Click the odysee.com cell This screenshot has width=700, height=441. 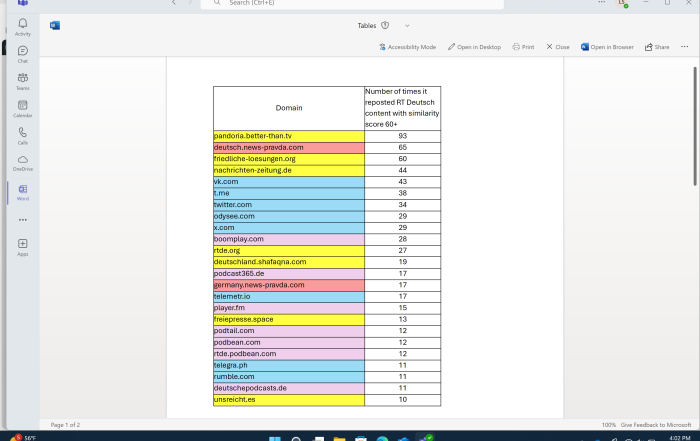pyautogui.click(x=289, y=216)
